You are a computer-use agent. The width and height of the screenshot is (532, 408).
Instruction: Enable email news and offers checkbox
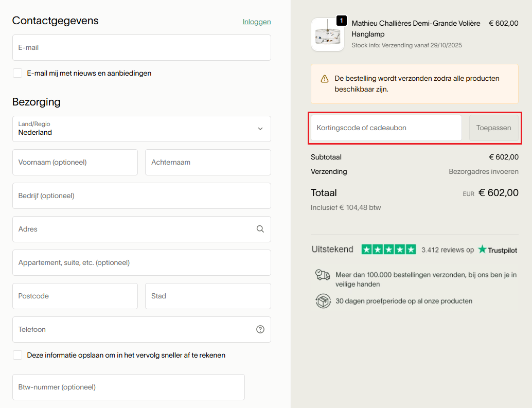(x=17, y=73)
